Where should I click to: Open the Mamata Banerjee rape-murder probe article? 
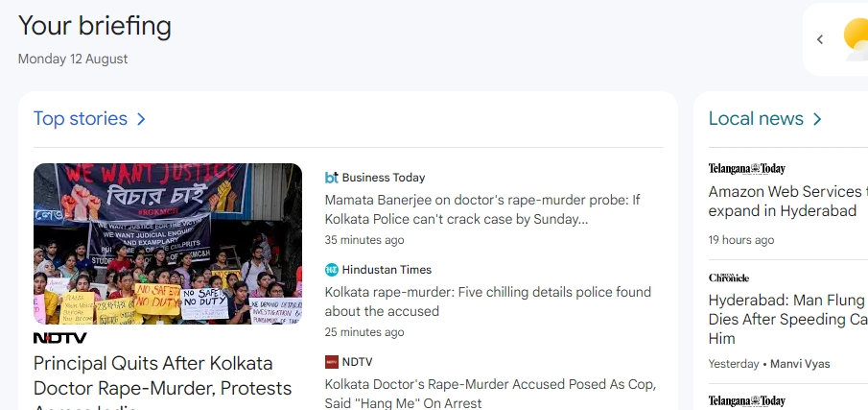point(482,209)
